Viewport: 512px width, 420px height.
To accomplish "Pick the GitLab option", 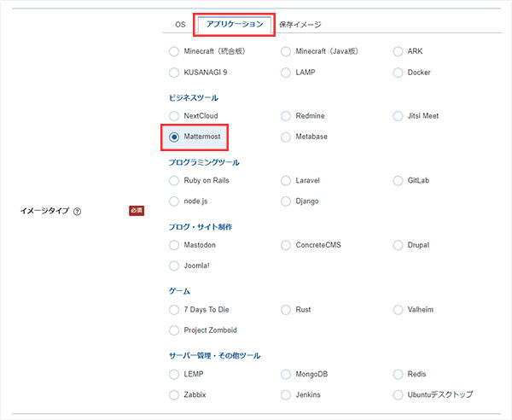I will pos(398,181).
